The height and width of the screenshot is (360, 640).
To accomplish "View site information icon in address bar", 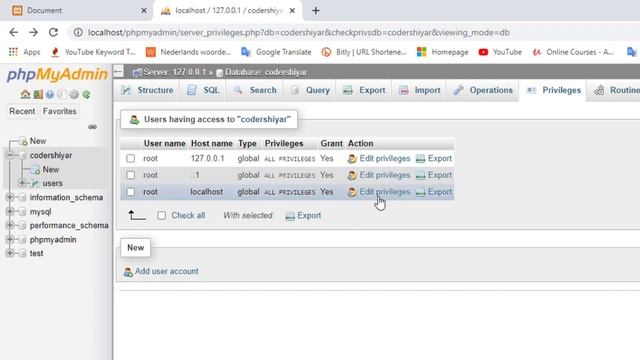I will click(x=78, y=32).
